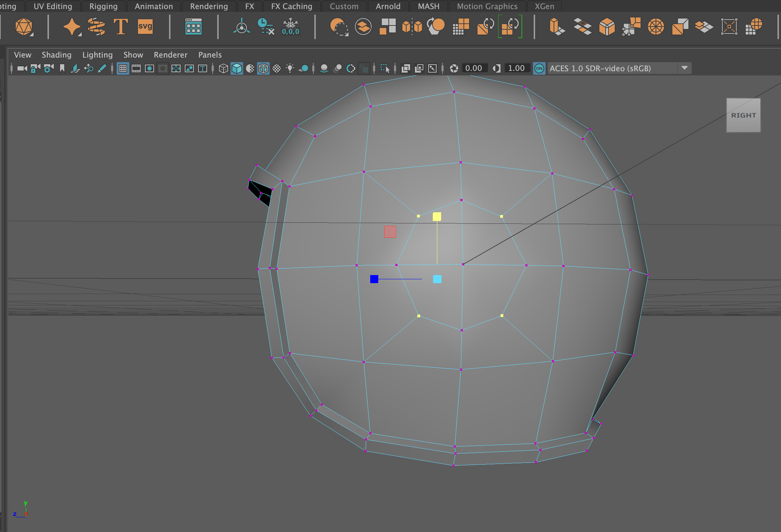The height and width of the screenshot is (532, 781).
Task: Select the Super Shape star tool
Action: (x=72, y=27)
